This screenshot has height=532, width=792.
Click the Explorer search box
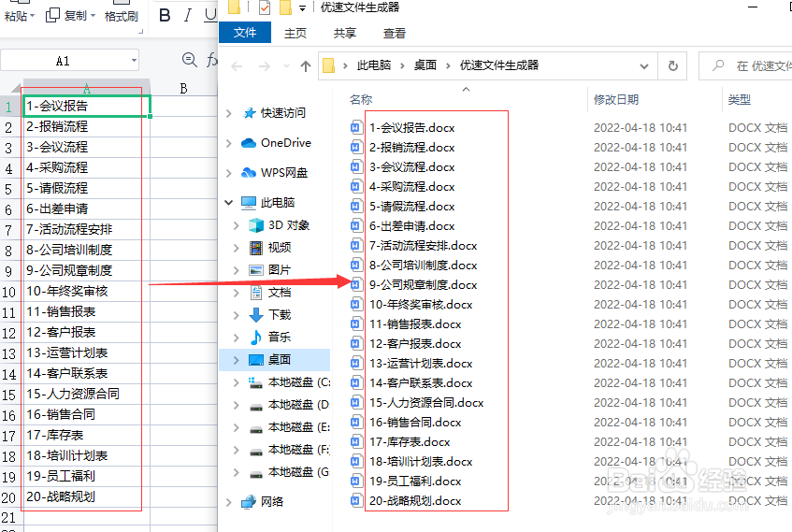click(745, 66)
